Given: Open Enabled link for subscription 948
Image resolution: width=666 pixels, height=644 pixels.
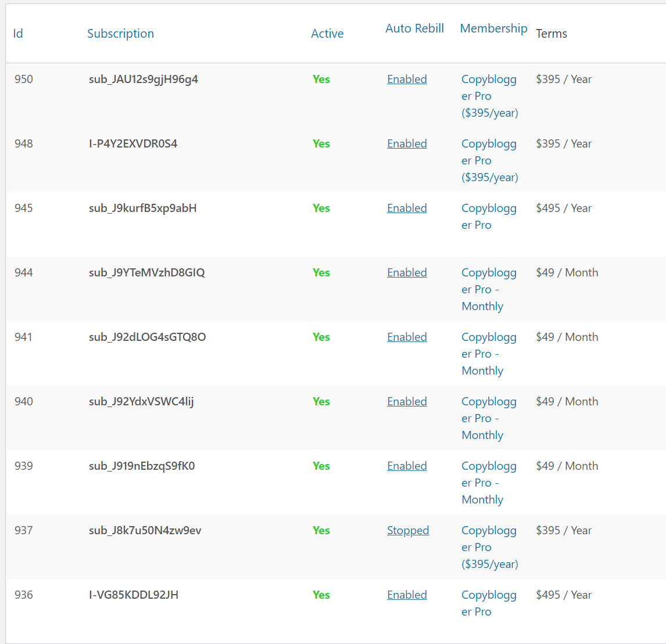Looking at the screenshot, I should (407, 144).
